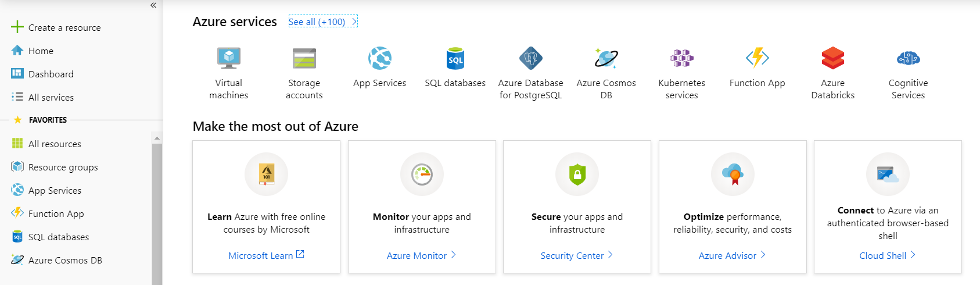Click Create a resource

coord(64,27)
